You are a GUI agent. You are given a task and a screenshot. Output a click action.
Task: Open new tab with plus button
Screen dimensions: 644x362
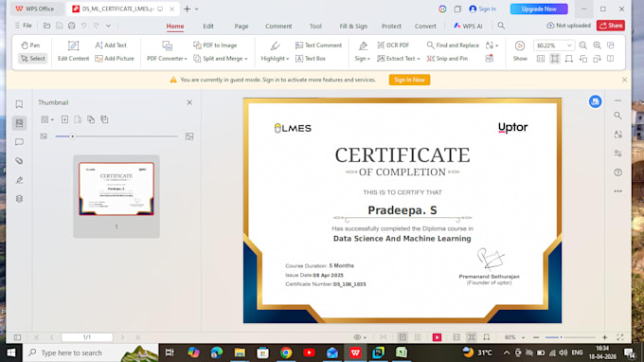(187, 9)
